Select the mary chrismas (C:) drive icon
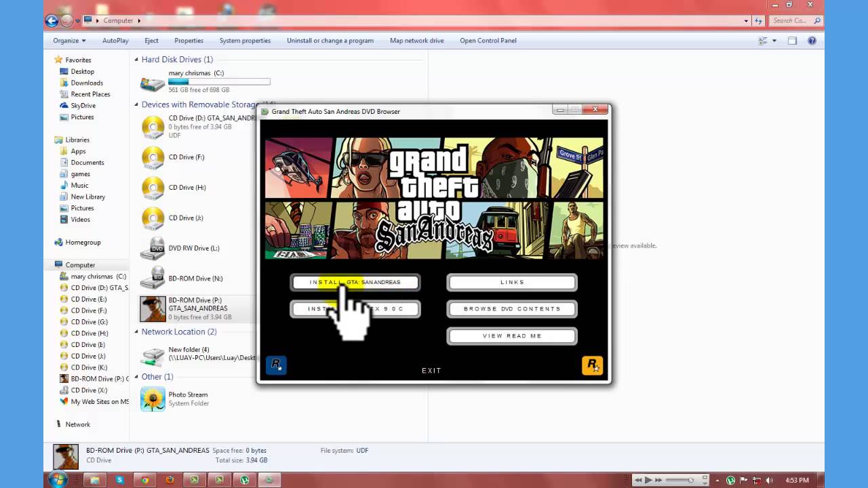The height and width of the screenshot is (488, 868). (153, 83)
